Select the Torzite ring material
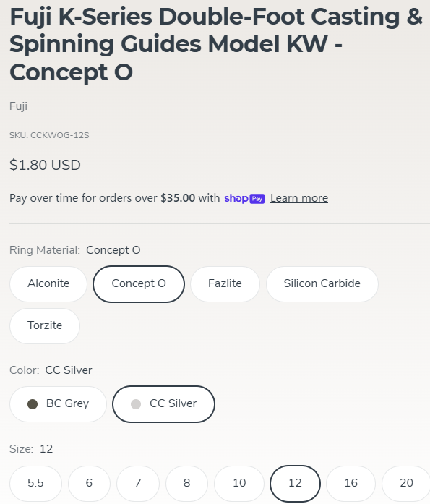This screenshot has height=504, width=430. tap(45, 325)
